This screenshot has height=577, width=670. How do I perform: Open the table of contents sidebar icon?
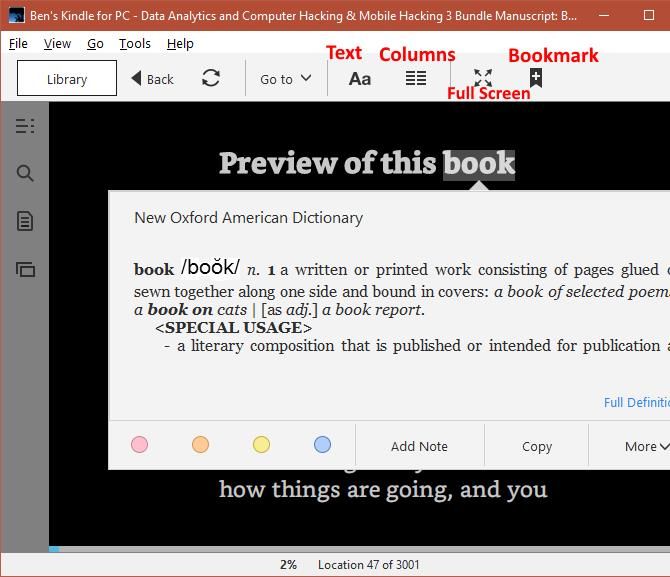click(25, 126)
